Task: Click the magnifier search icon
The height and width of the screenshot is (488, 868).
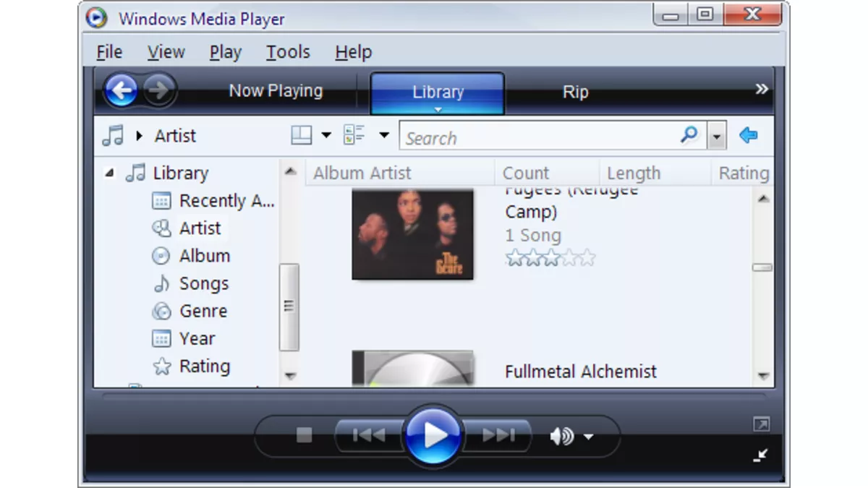Action: click(x=689, y=135)
